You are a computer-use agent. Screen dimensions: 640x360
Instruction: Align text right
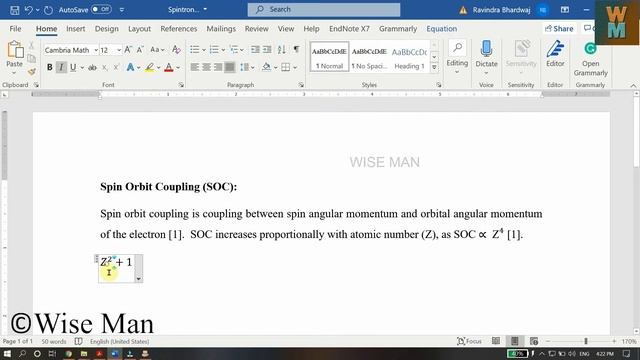click(x=218, y=67)
